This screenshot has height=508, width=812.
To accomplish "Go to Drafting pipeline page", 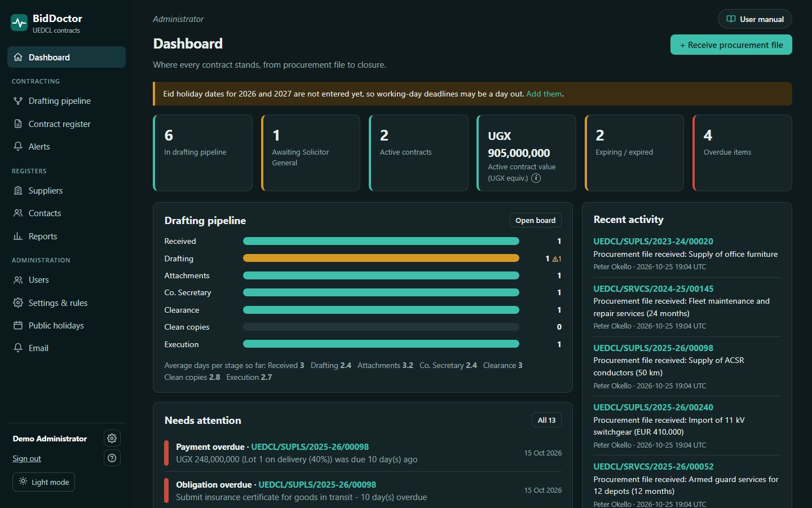I will [67, 100].
